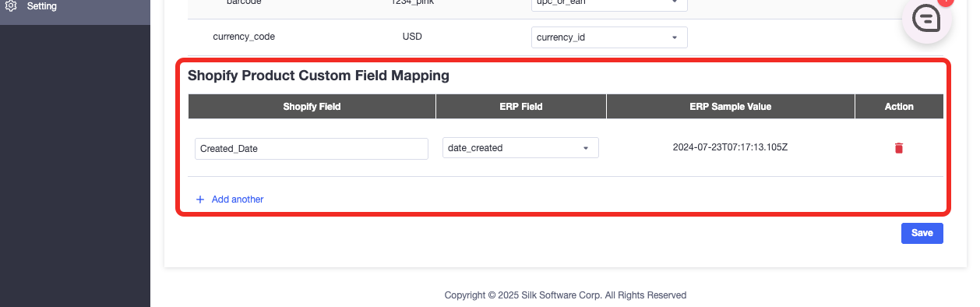Click the currency_code row label
The width and height of the screenshot is (980, 307).
coord(244,37)
